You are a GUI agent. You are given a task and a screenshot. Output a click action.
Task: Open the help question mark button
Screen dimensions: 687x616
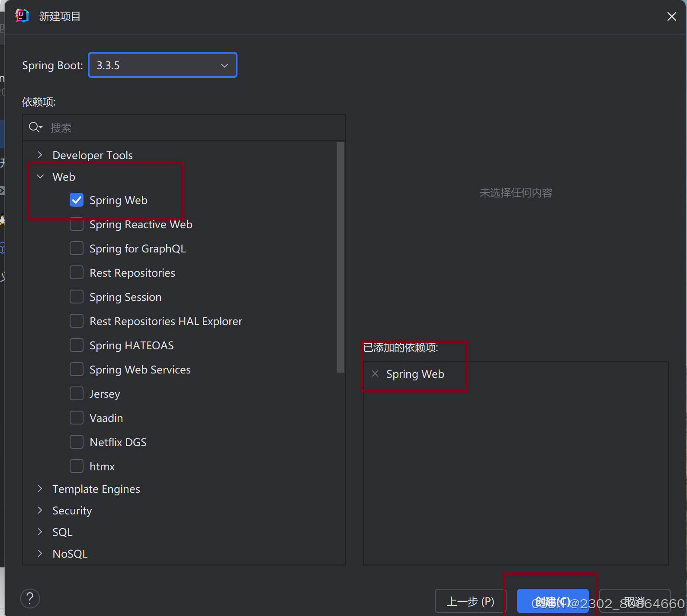(30, 599)
